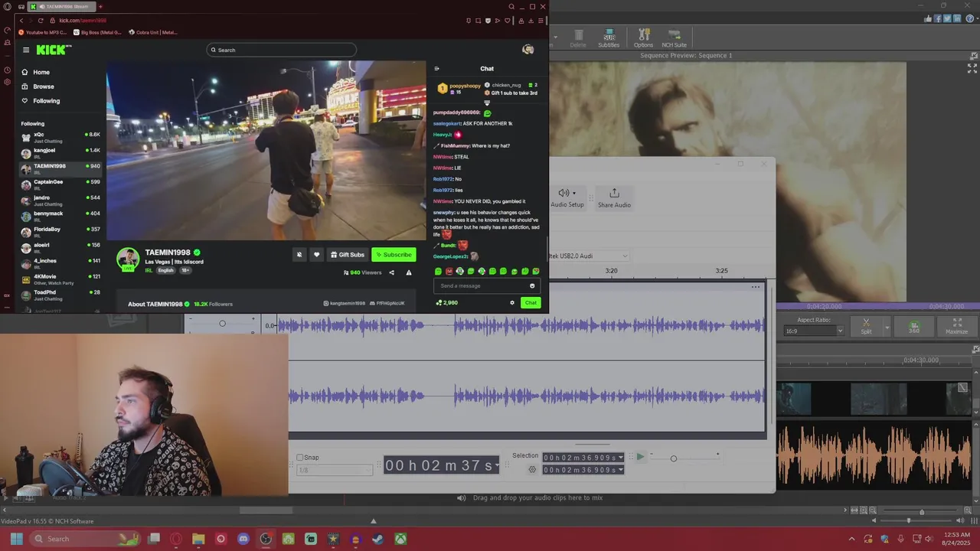980x551 pixels.
Task: Open the Kick hamburger sidebar menu
Action: point(25,50)
